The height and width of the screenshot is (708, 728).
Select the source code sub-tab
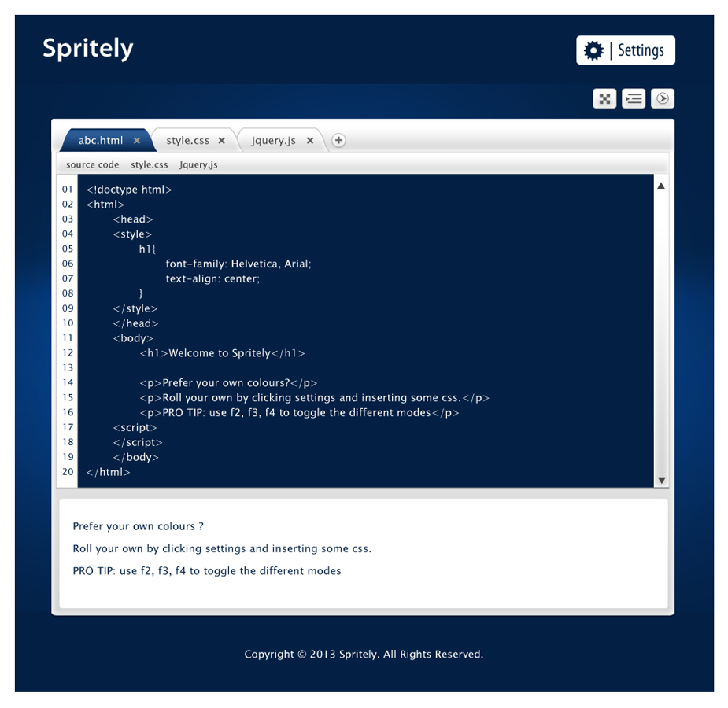[x=92, y=164]
